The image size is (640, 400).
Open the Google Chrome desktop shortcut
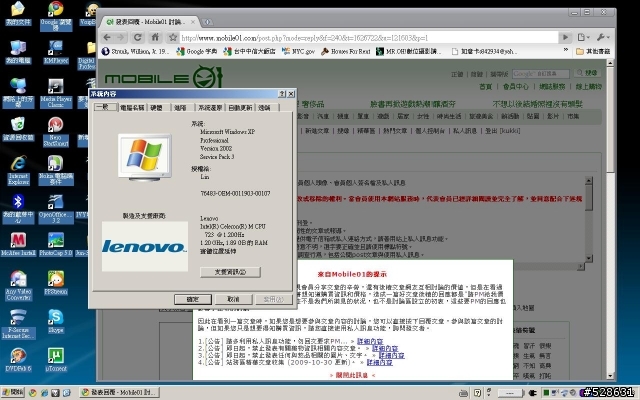click(x=56, y=16)
